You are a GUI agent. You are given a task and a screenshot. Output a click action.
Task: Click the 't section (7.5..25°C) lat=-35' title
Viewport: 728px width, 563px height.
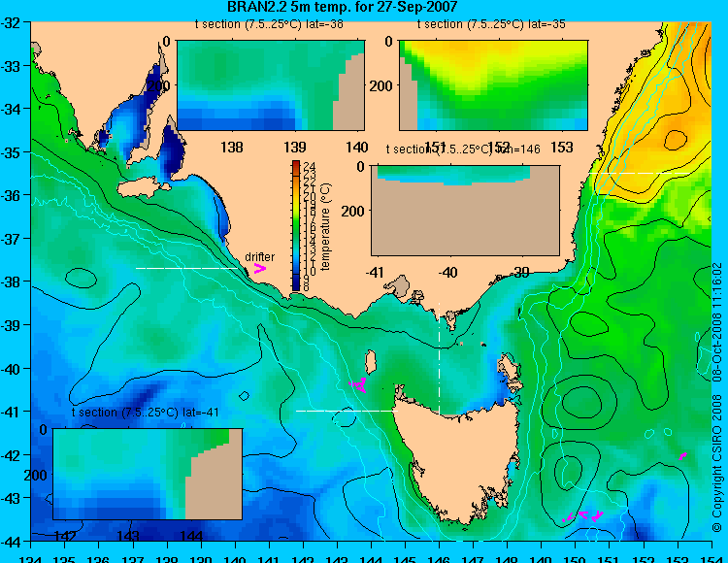tap(491, 24)
